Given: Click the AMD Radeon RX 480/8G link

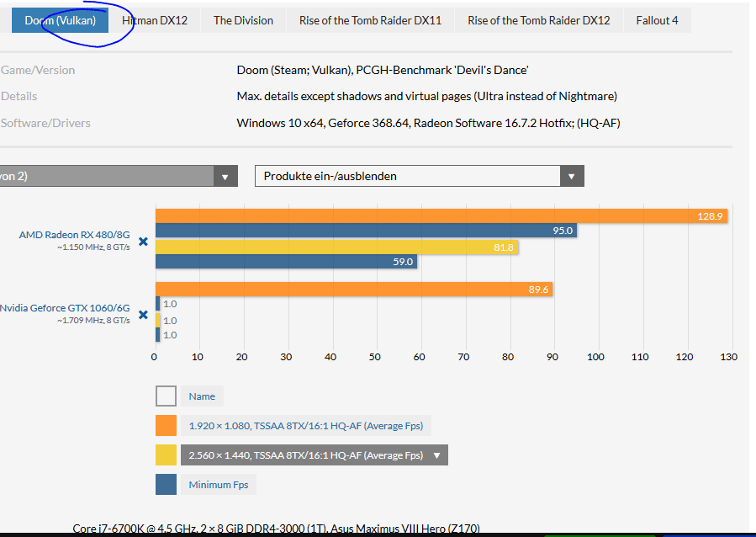Looking at the screenshot, I should 74,235.
